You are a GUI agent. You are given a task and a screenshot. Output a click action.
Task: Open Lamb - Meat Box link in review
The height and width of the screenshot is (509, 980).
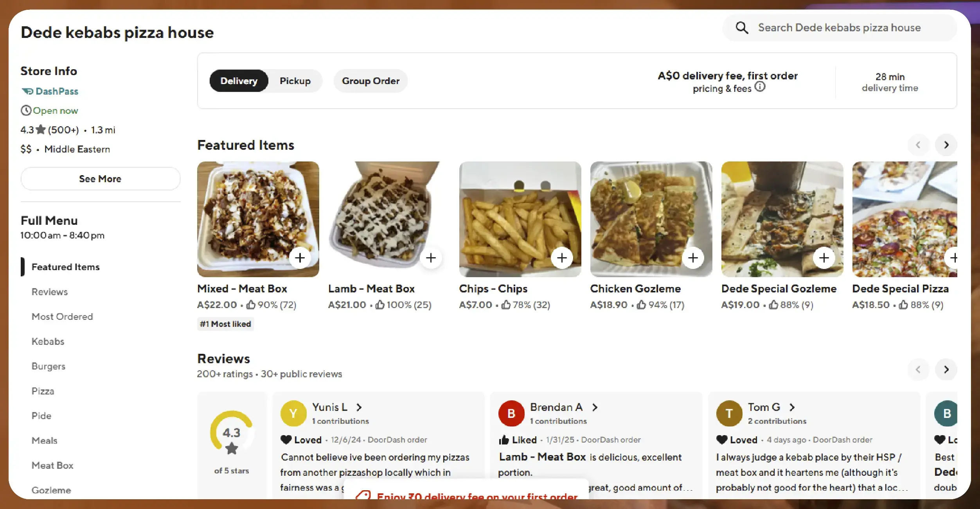[542, 457]
